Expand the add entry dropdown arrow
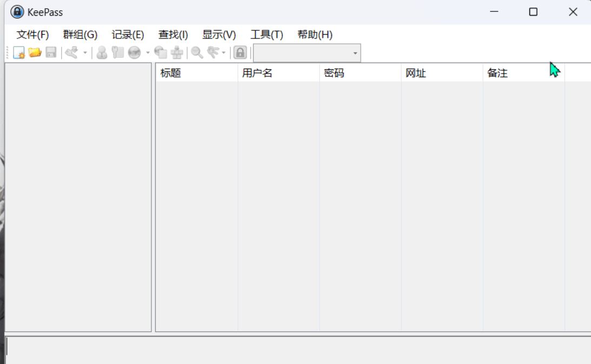591x364 pixels. click(x=85, y=53)
